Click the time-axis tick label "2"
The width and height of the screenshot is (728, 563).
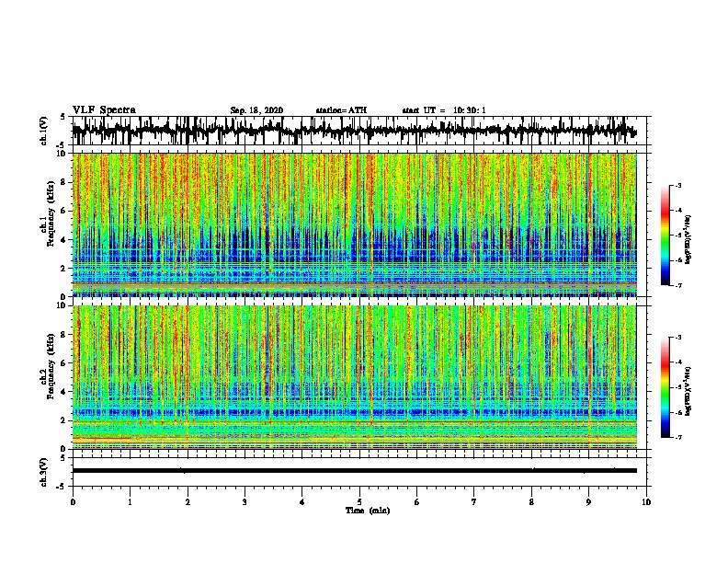click(188, 502)
